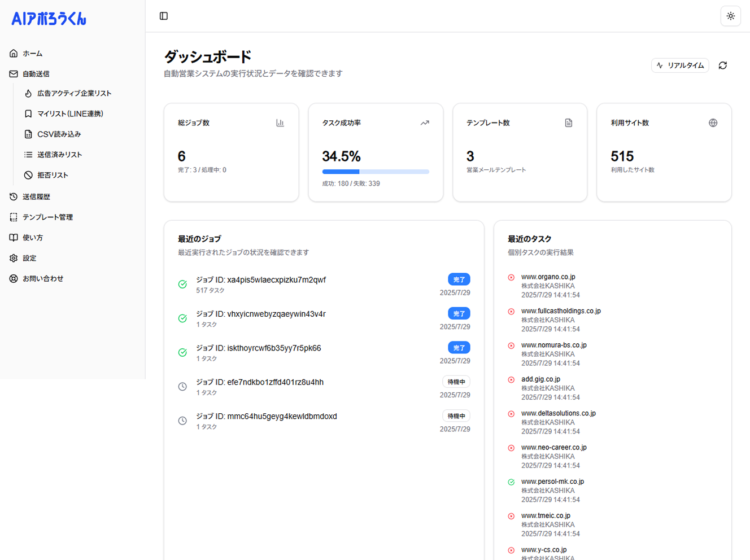
Task: Click the green success icon beside www.persol-mk.co.jp
Action: [511, 482]
